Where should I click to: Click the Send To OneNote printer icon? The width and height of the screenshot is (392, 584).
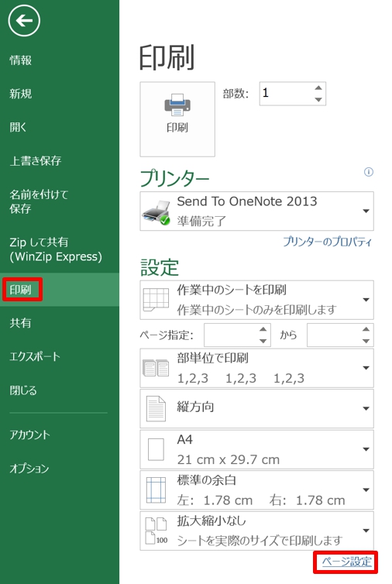pyautogui.click(x=156, y=213)
